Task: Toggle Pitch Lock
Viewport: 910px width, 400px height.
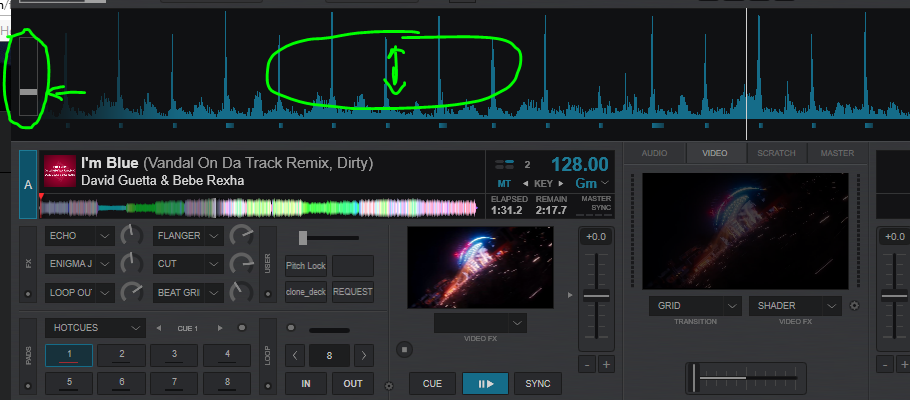Action: click(306, 266)
